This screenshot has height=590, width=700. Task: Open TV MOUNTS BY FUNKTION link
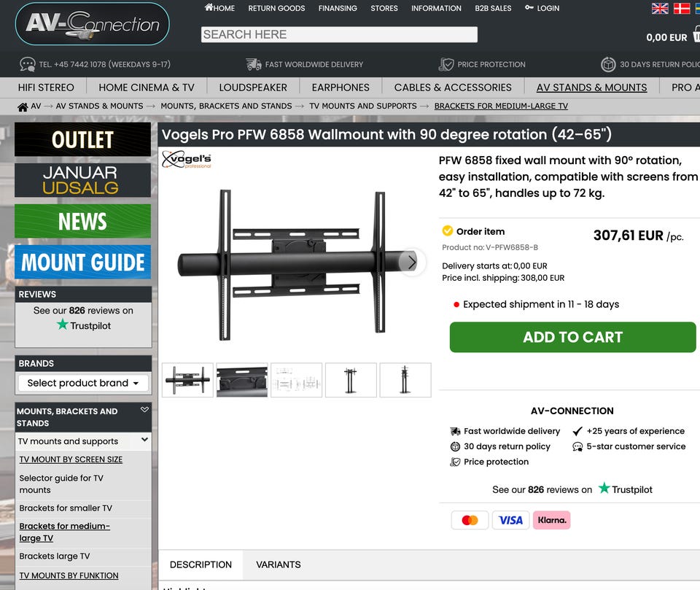(x=69, y=575)
